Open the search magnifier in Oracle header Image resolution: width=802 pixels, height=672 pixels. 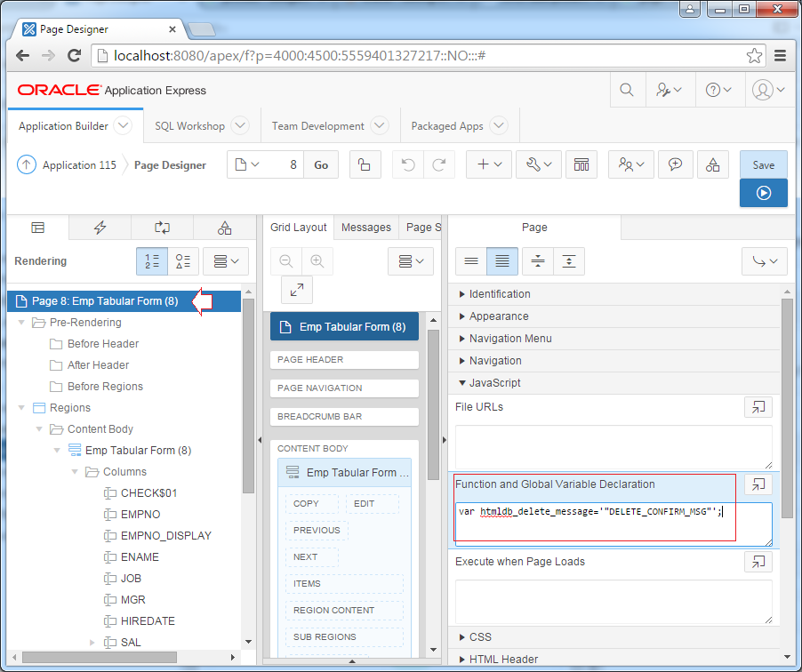tap(627, 90)
